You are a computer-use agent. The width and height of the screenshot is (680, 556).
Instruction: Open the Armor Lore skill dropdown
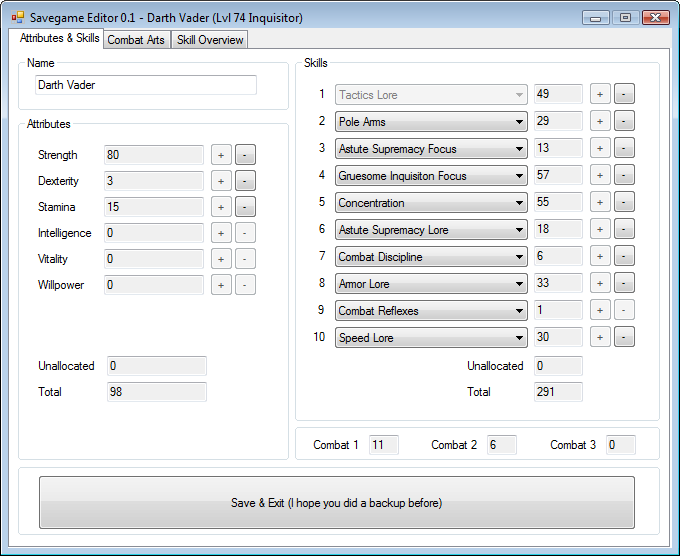(431, 284)
